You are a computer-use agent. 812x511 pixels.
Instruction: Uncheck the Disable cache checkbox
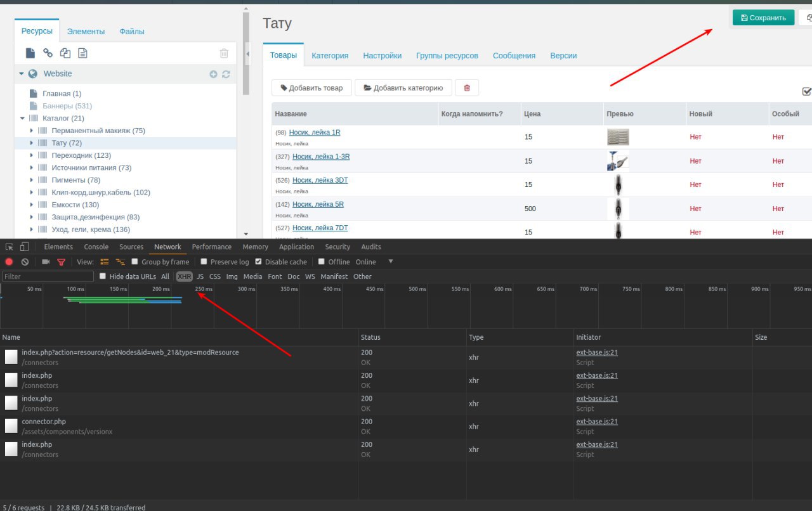pyautogui.click(x=258, y=262)
